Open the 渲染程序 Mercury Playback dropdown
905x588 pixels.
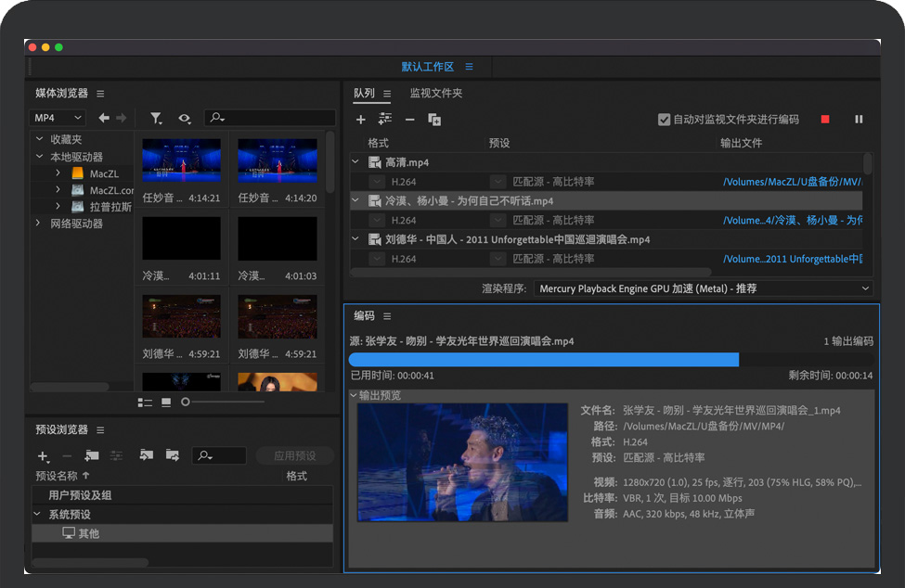click(x=704, y=288)
